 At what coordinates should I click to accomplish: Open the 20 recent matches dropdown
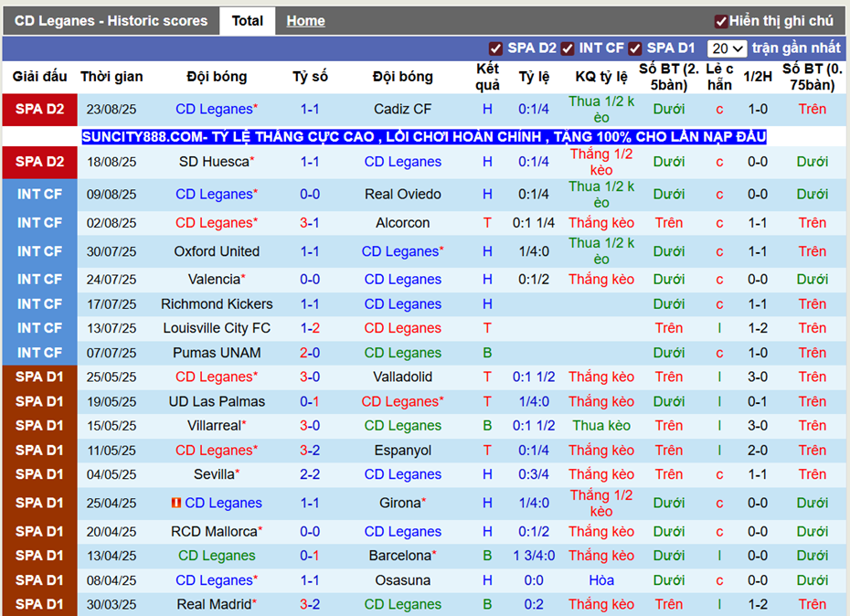click(x=727, y=48)
